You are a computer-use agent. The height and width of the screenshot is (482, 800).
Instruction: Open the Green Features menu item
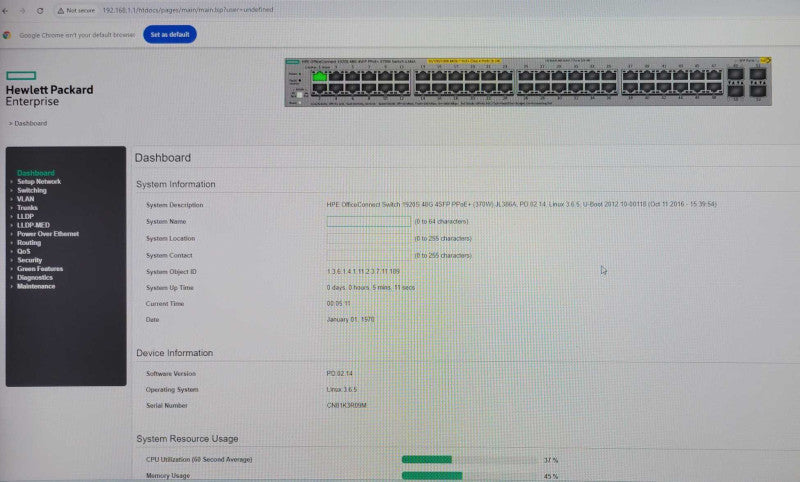(x=40, y=269)
